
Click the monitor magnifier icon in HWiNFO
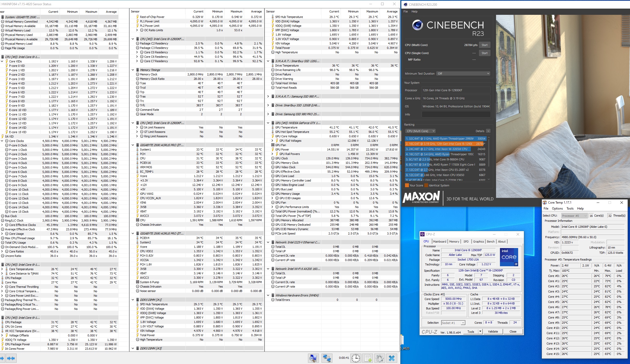coord(313,358)
